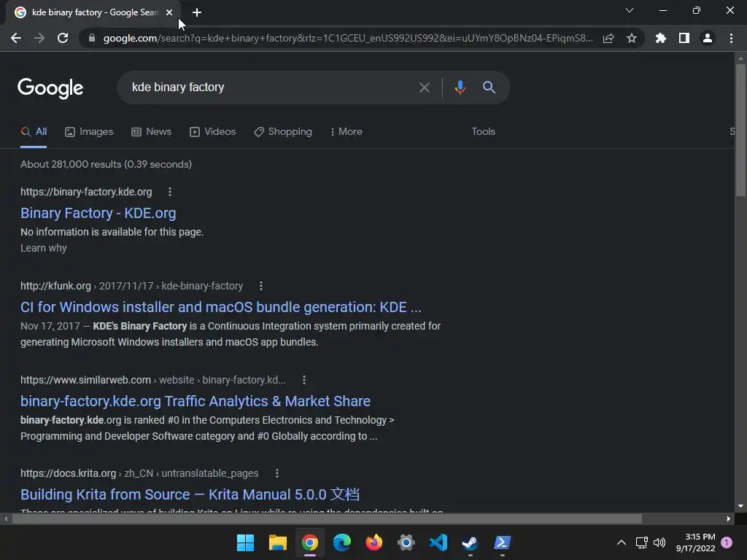Click Learn why link

click(x=43, y=248)
